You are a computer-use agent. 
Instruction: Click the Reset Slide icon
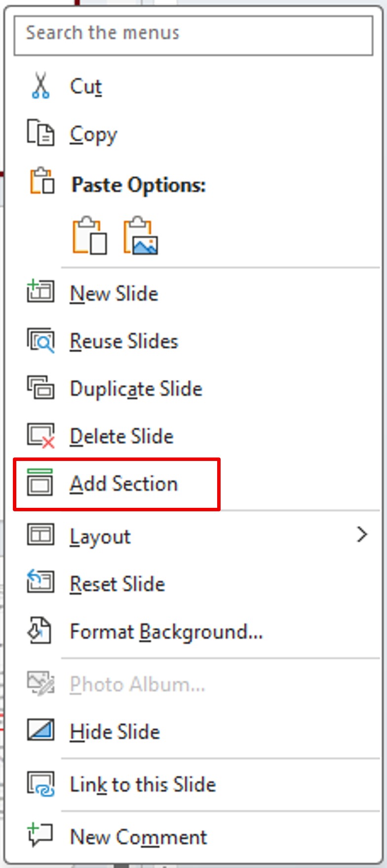40,583
